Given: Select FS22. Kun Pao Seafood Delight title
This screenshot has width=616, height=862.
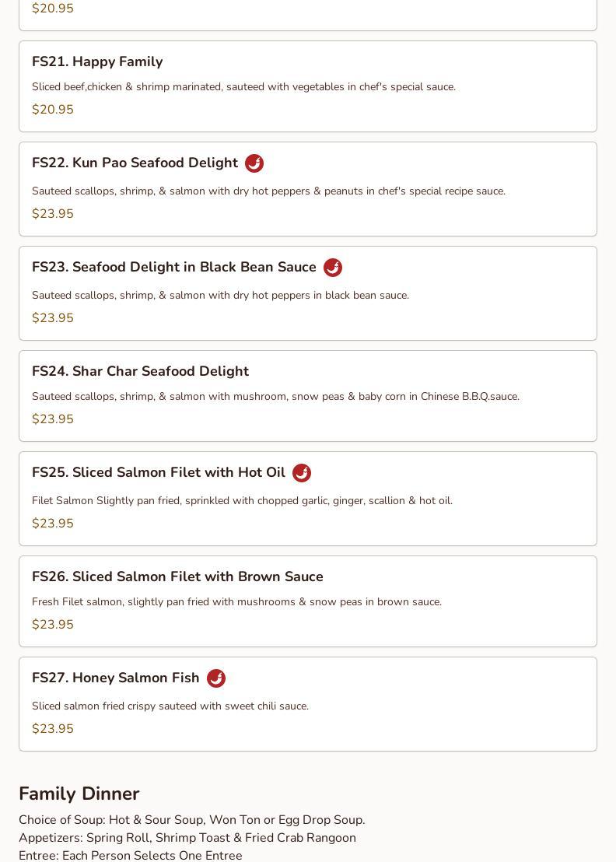Looking at the screenshot, I should coord(135,163).
